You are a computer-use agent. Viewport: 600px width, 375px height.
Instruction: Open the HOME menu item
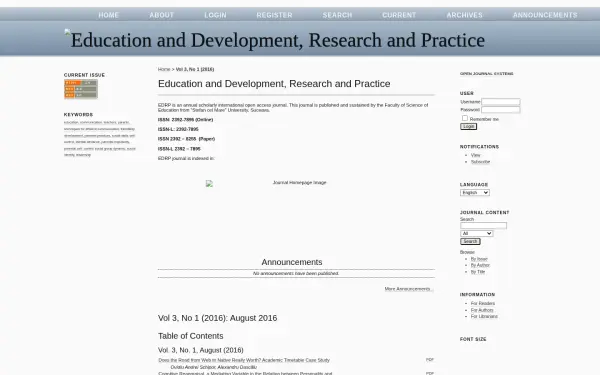[x=109, y=15]
